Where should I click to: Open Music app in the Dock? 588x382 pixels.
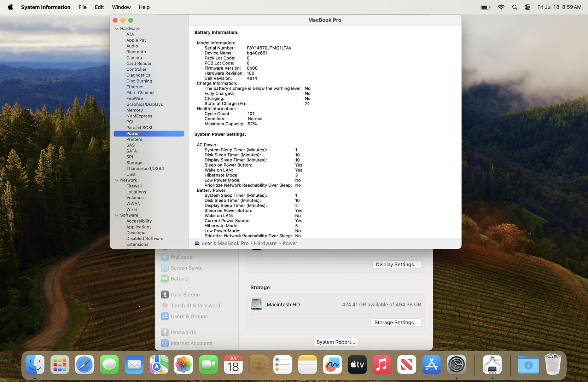(382, 365)
